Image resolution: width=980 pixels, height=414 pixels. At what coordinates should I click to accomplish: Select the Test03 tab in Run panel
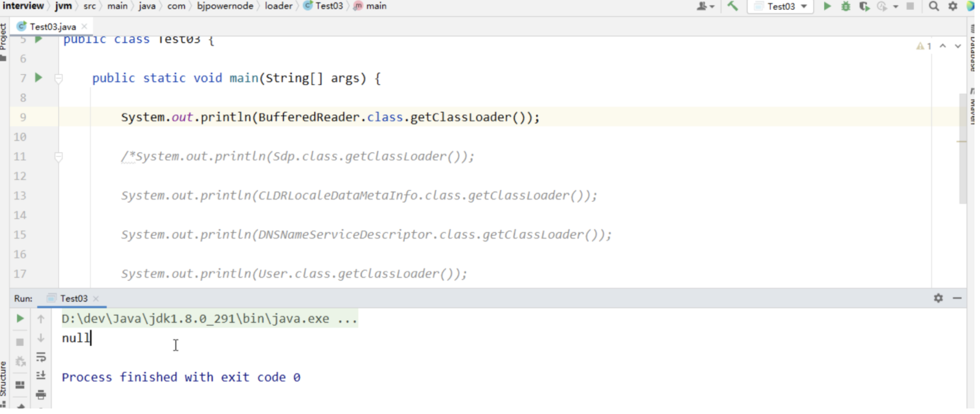[x=73, y=298]
